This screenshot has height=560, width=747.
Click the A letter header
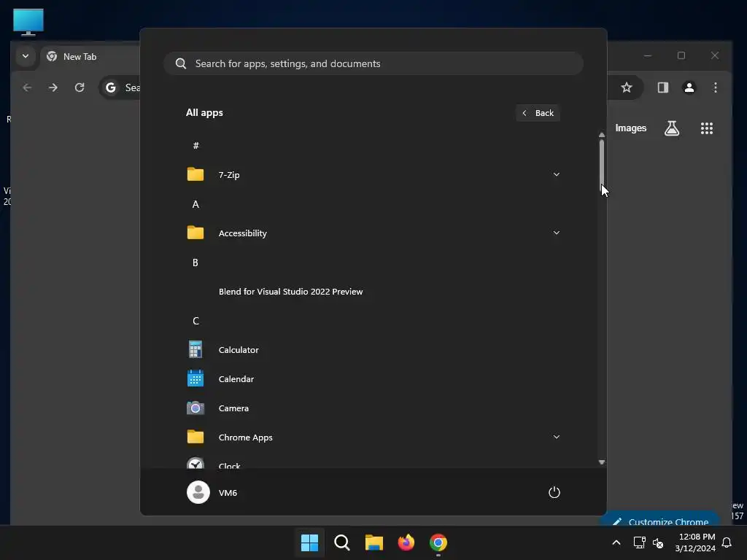point(196,204)
